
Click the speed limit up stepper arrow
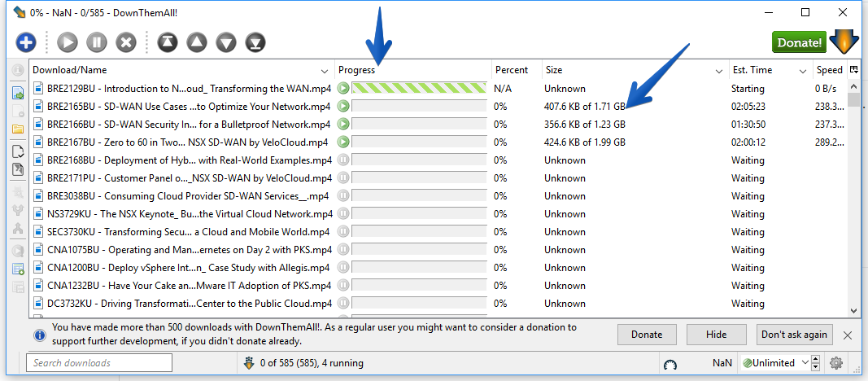[x=815, y=359]
